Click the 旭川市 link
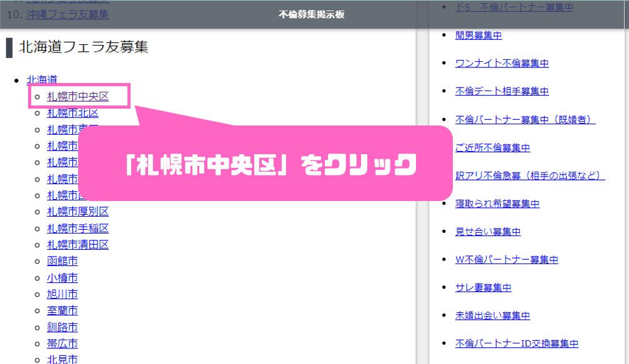 [62, 294]
